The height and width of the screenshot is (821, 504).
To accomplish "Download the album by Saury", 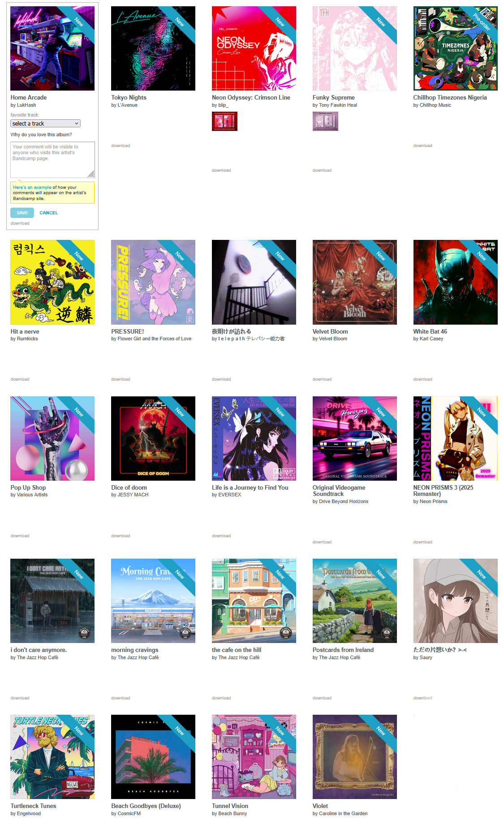I will point(423,698).
